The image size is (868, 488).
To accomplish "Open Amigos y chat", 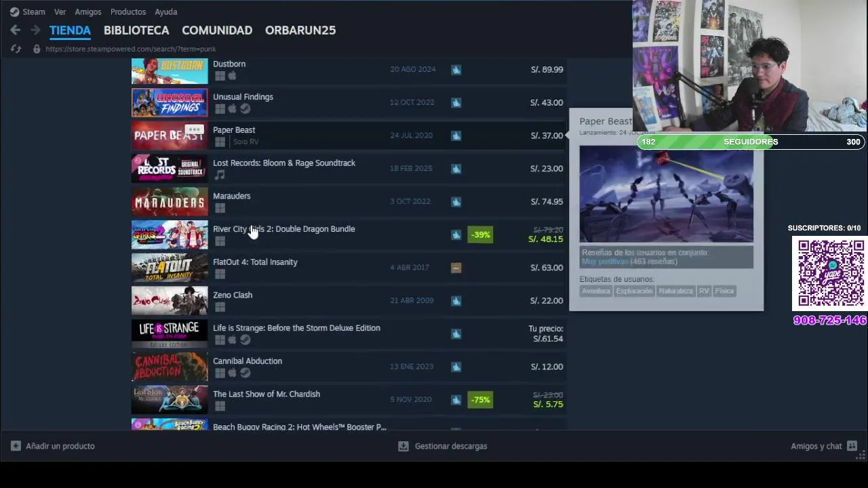I will tap(824, 446).
